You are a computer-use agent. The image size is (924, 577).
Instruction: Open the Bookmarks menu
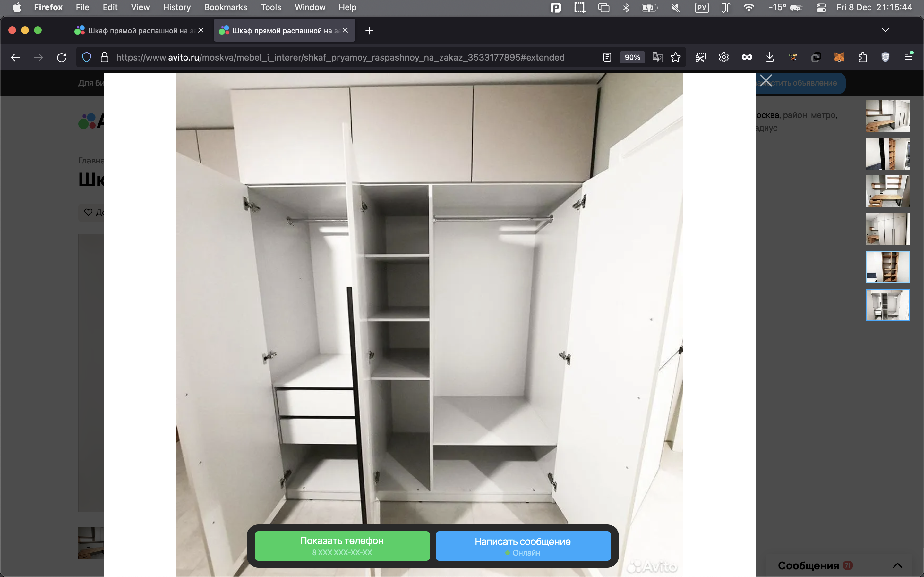coord(225,8)
